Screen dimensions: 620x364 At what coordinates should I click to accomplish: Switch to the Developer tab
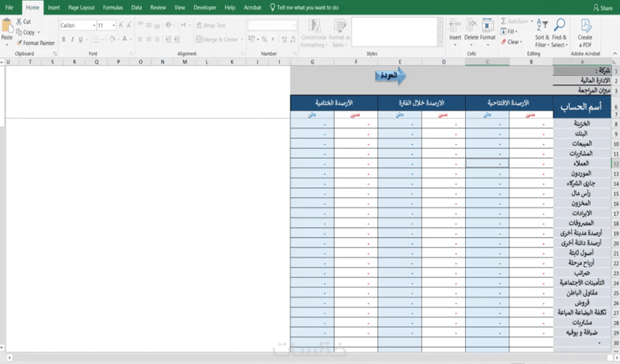coord(205,8)
